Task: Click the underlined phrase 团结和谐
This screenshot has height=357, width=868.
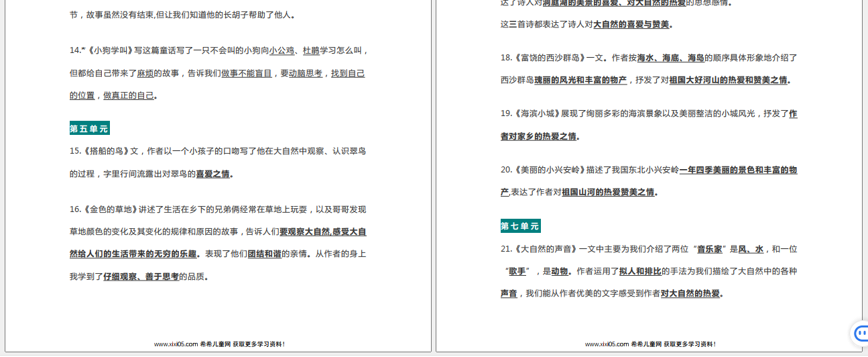Action: (264, 254)
